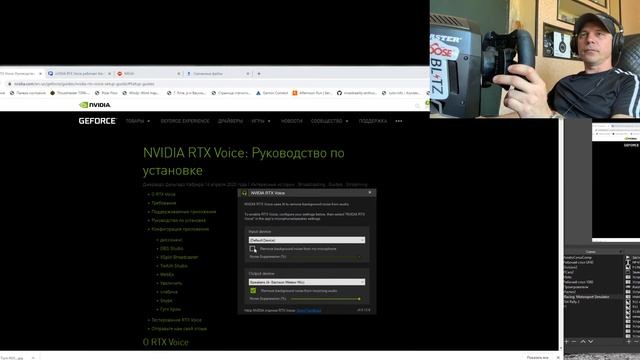Click the GEFORCE logo in the navigation bar
The image size is (640, 360).
[97, 121]
